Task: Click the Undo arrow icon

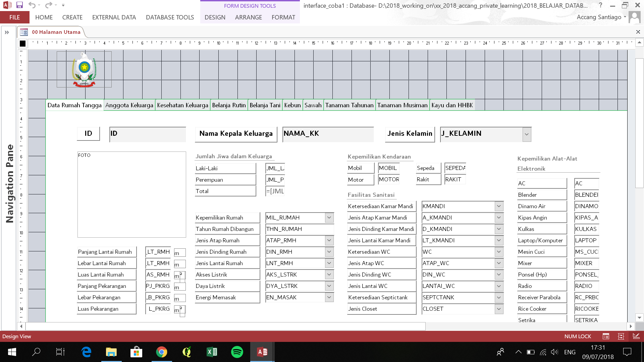Action: pyautogui.click(x=32, y=5)
